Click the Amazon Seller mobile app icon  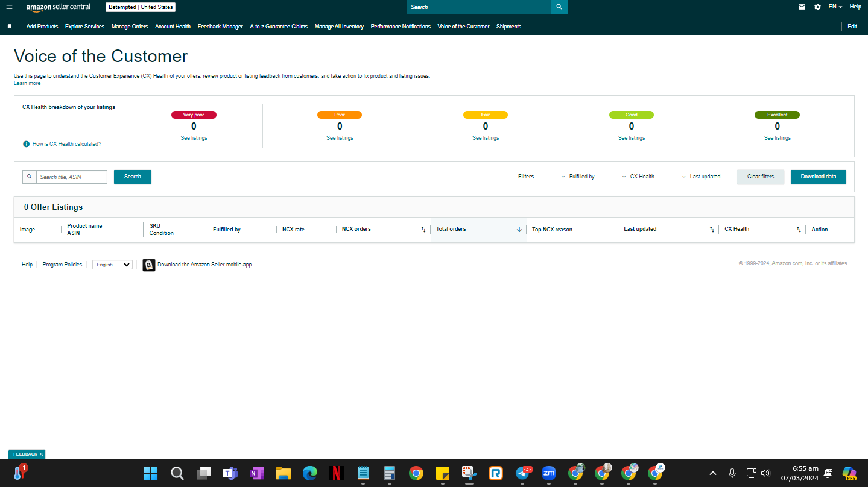coord(149,265)
